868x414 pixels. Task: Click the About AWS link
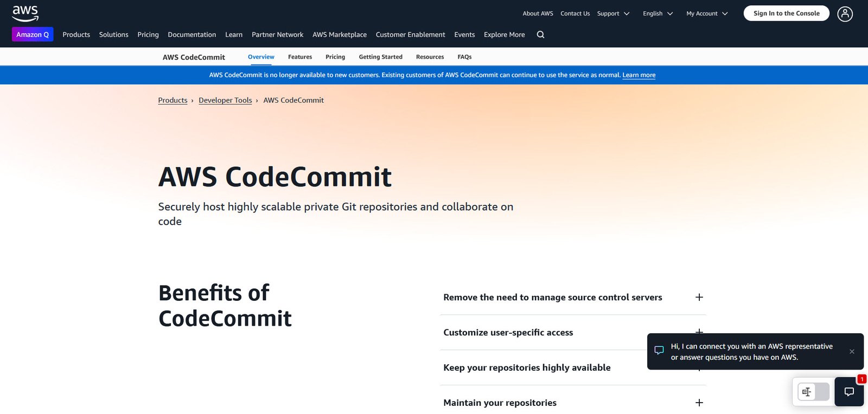pyautogui.click(x=538, y=14)
